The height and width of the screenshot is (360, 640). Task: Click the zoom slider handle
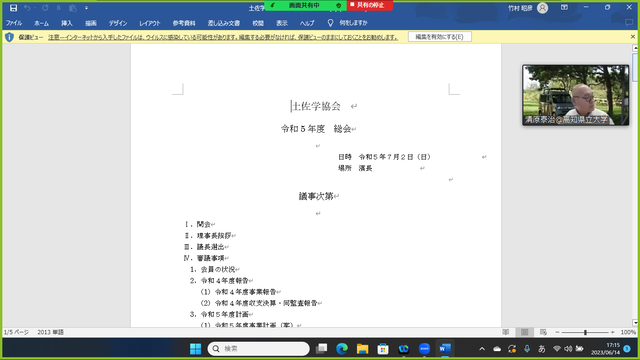tap(585, 333)
